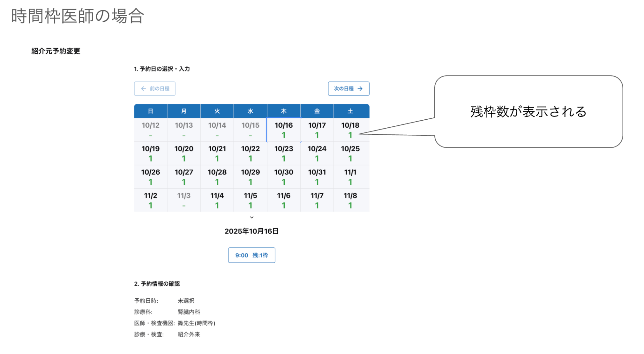Click the 次の日程 next schedule button
The width and height of the screenshot is (644, 354).
point(348,88)
